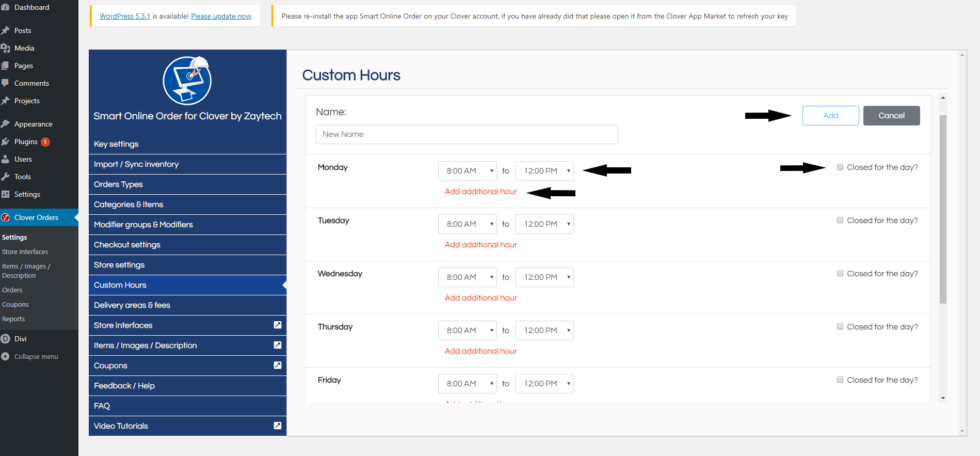Click the WordPress Settings sliders icon
This screenshot has width=980, height=456.
(x=6, y=194)
